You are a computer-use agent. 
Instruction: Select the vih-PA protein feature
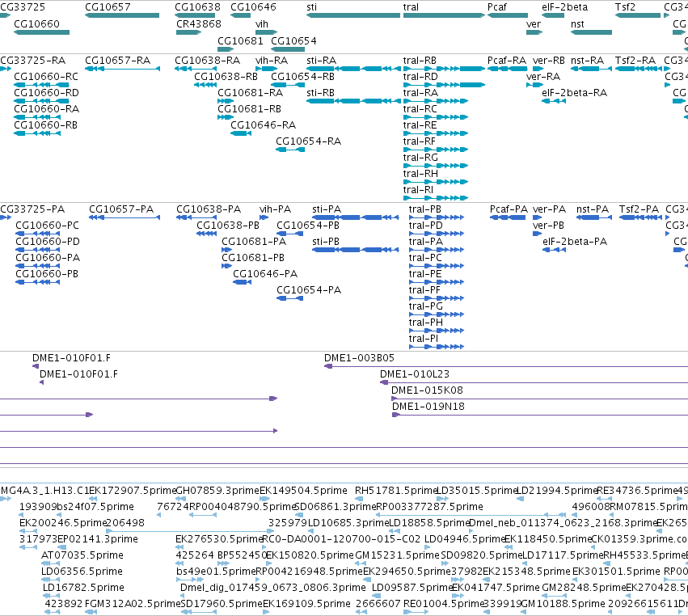click(x=264, y=217)
